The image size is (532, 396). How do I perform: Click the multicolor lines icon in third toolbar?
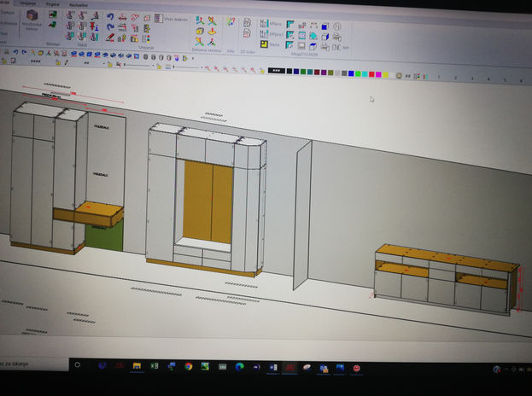pos(168,67)
